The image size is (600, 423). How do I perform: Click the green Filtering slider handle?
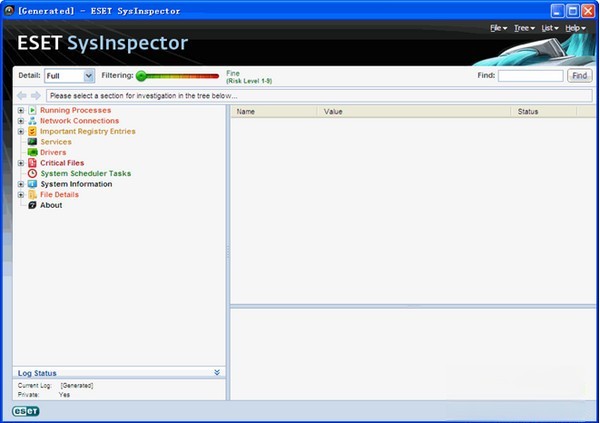pos(141,76)
